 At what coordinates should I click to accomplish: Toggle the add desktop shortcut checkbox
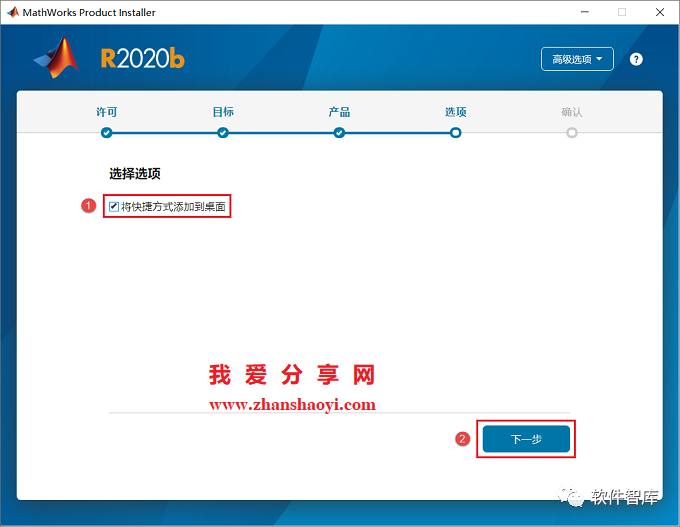click(x=114, y=206)
